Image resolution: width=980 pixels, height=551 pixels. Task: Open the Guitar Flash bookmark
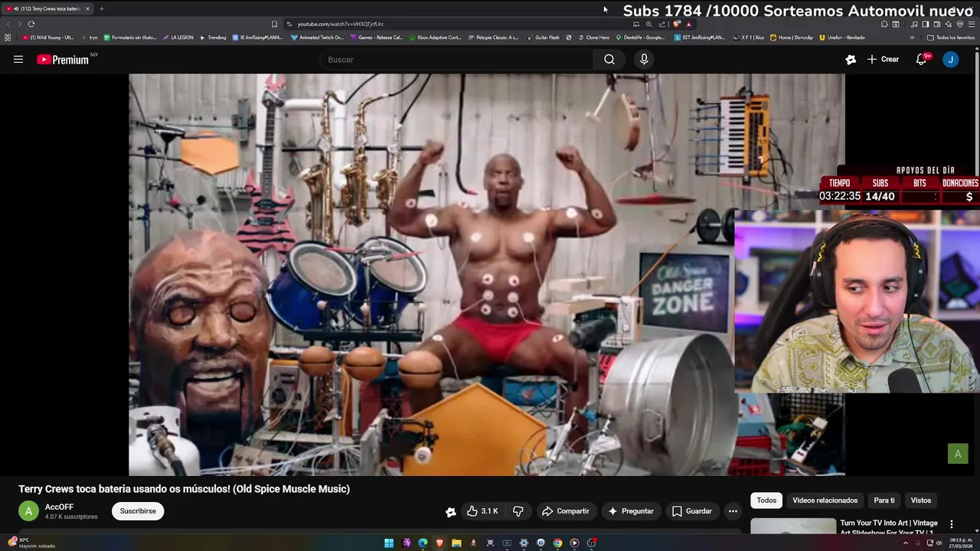click(543, 37)
